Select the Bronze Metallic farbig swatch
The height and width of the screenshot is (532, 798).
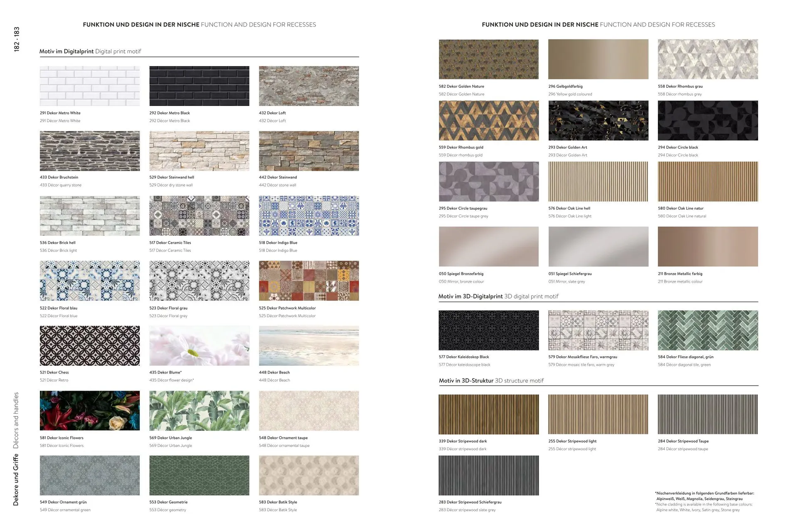click(x=708, y=246)
